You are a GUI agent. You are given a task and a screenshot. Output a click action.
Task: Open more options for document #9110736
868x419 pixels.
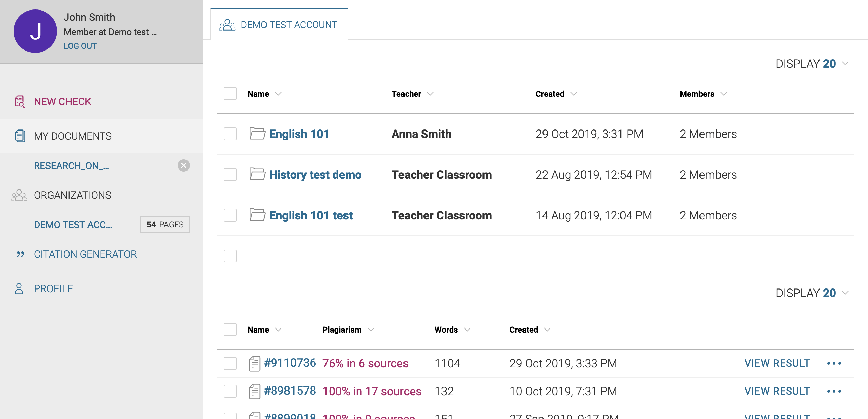coord(834,363)
